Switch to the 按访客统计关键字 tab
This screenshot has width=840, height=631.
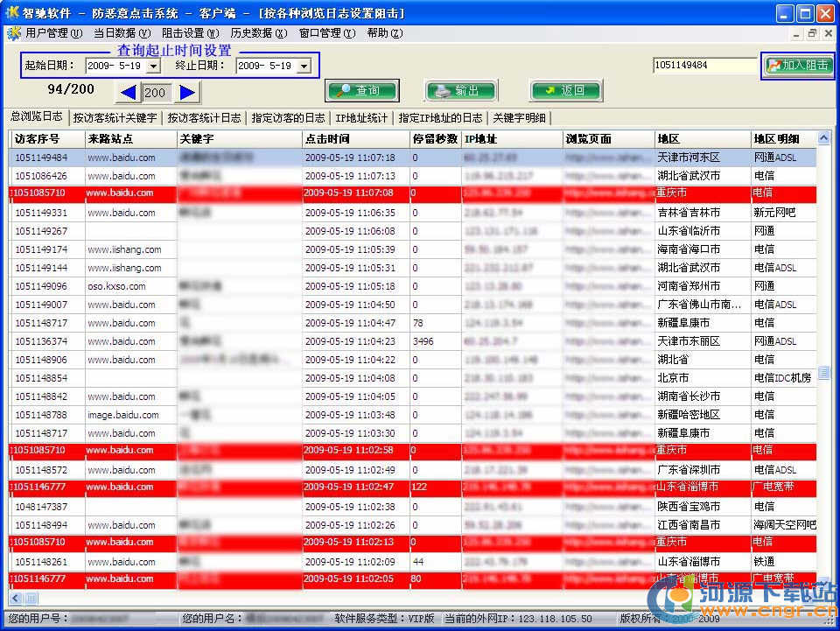115,117
